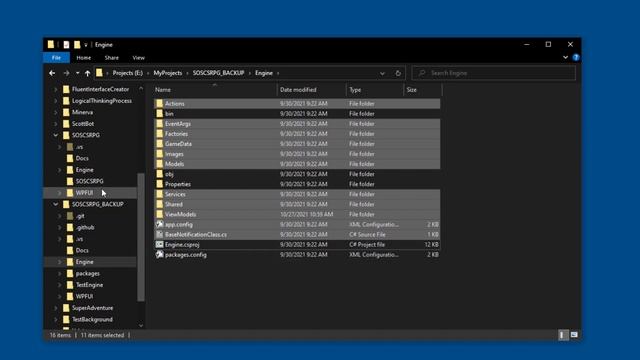Screen dimensions: 640x360
Task: Select WPFUI under SOSCSRPG in tree
Action: 84,193
